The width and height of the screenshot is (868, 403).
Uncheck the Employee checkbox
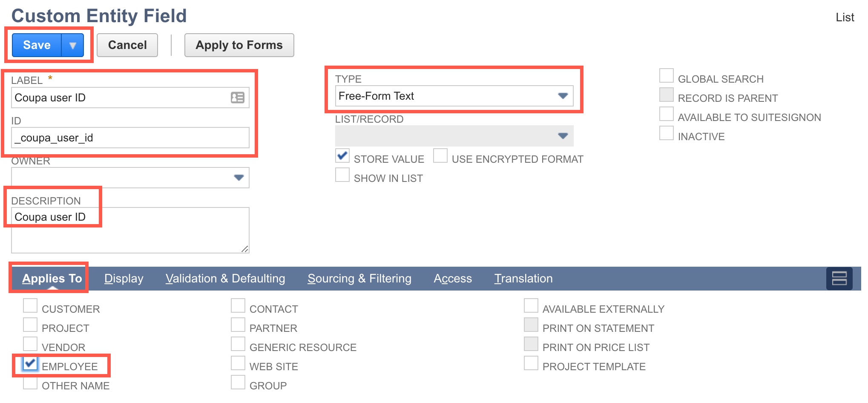[30, 363]
